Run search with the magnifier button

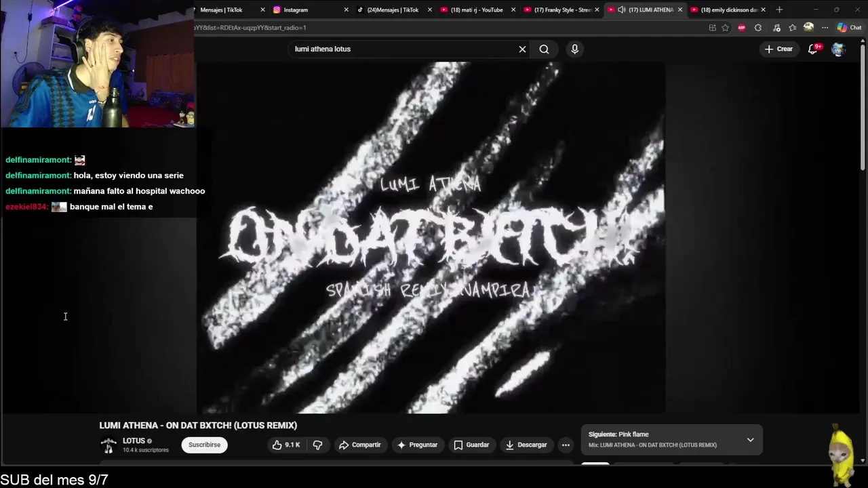[x=544, y=49]
